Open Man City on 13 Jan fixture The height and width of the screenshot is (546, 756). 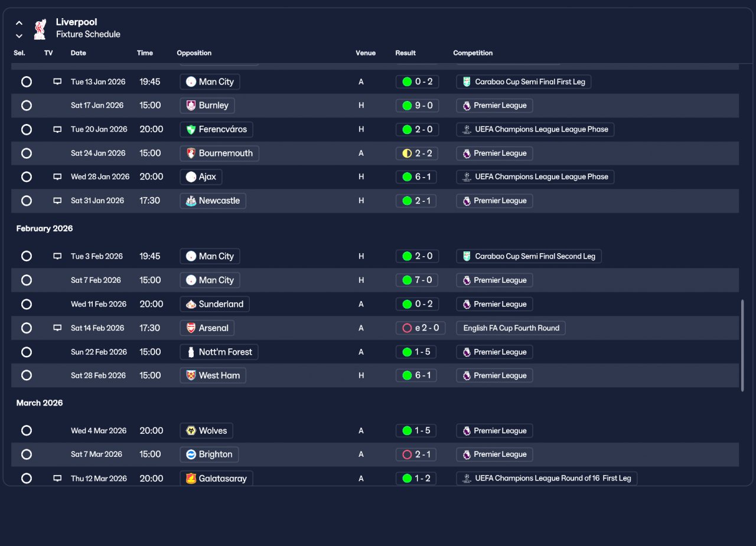(x=210, y=81)
